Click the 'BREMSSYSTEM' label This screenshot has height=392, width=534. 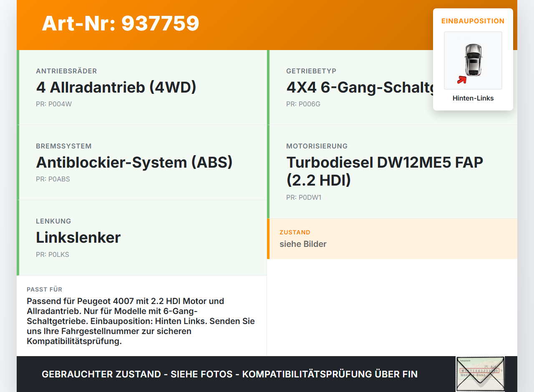click(x=64, y=146)
